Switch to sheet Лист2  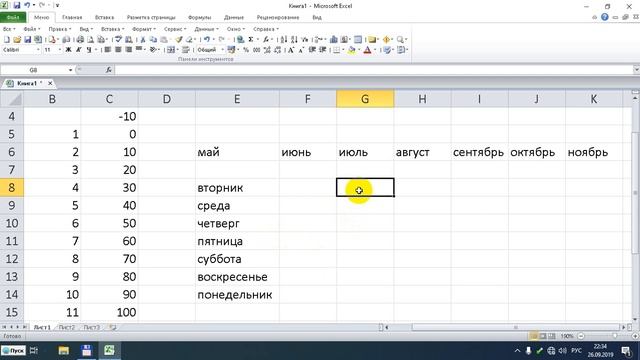[x=67, y=327]
